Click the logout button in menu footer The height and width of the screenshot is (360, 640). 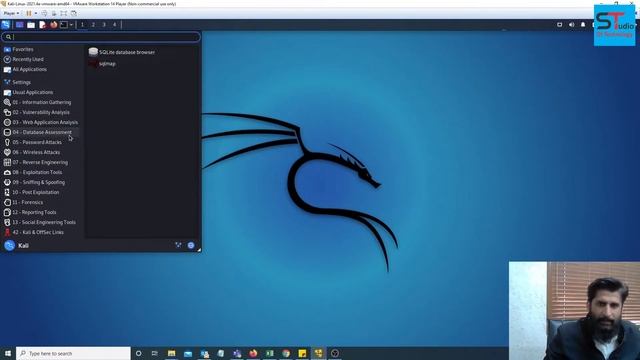[191, 245]
